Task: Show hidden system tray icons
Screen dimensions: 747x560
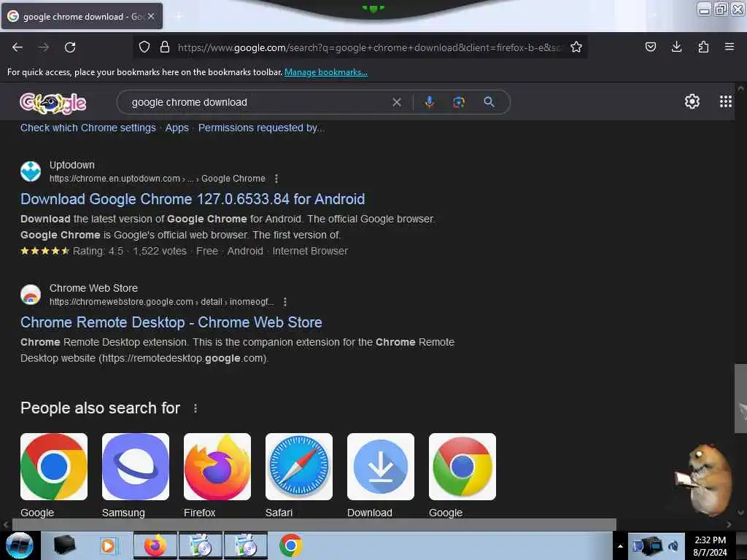Action: [x=620, y=546]
